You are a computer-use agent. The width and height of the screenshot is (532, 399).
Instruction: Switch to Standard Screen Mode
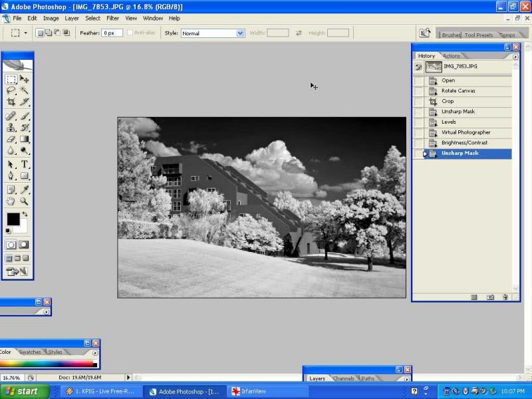point(9,259)
